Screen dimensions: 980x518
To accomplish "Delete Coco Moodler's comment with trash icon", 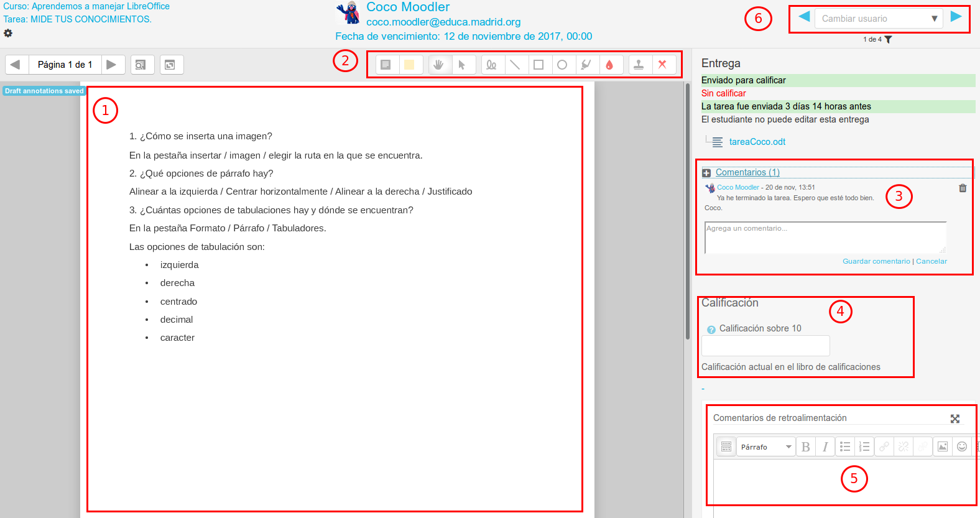I will click(963, 188).
